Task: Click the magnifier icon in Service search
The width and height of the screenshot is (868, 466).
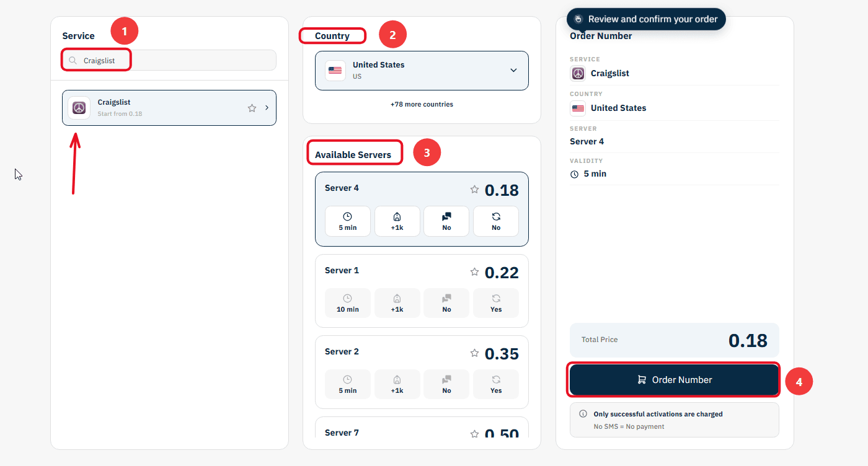Action: coord(73,61)
